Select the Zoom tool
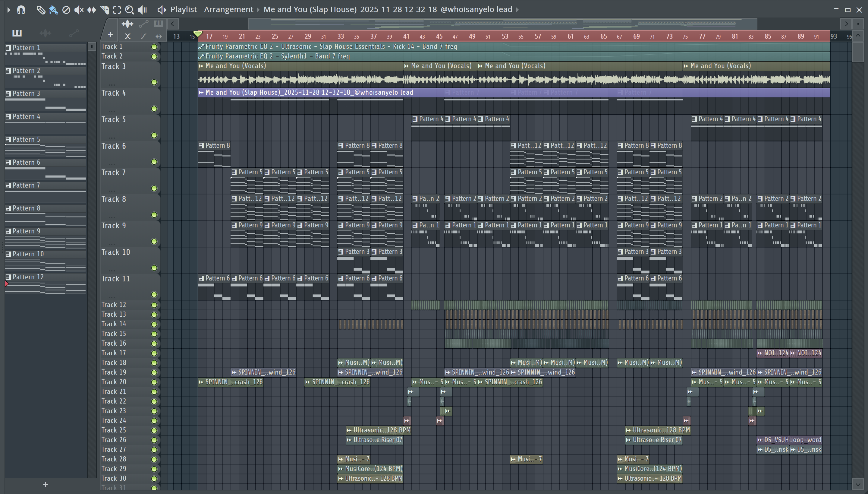The height and width of the screenshot is (494, 868). click(x=129, y=10)
